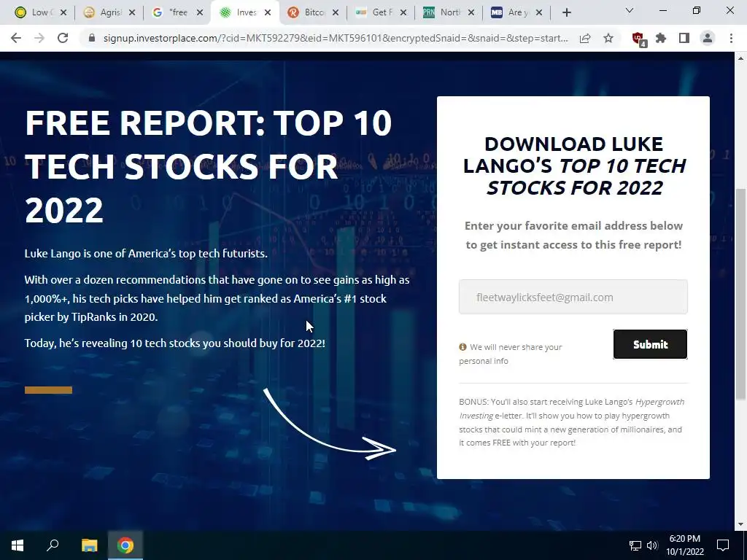Open the notification center icon
747x560 pixels.
tap(723, 545)
